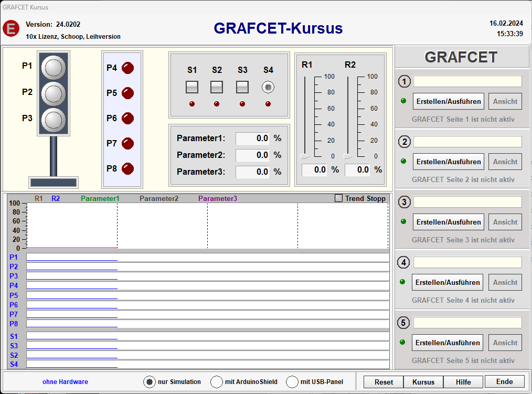Click the P7 red indicator lamp
532x394 pixels.
[x=128, y=143]
